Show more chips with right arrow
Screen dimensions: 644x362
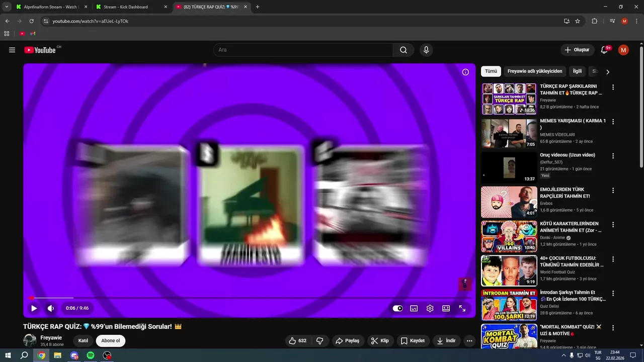[x=608, y=72]
